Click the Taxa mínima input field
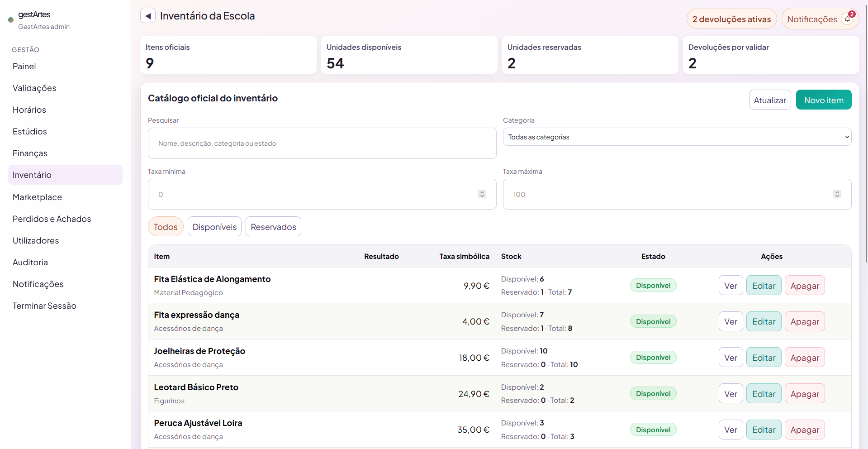Image resolution: width=868 pixels, height=449 pixels. pos(322,194)
